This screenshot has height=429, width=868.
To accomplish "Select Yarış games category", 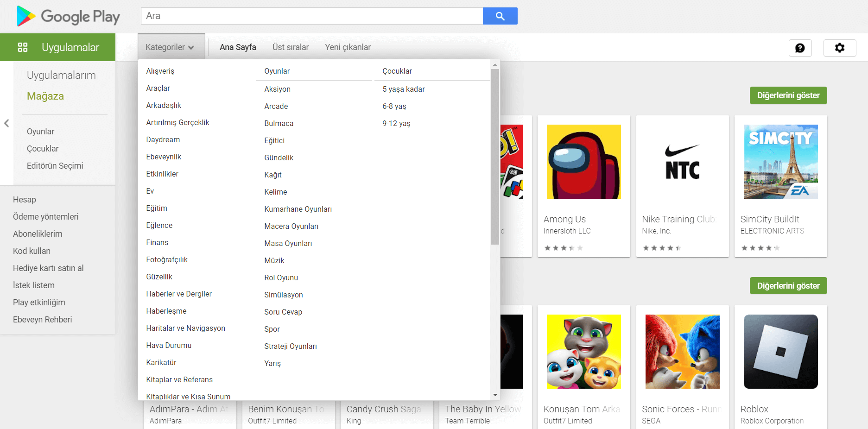I will click(272, 363).
